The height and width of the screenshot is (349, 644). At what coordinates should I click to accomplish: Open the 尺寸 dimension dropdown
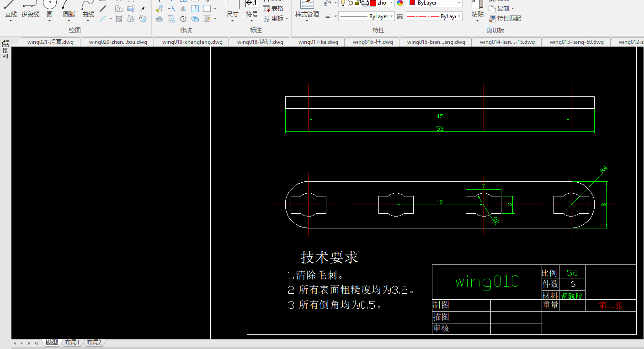(232, 21)
